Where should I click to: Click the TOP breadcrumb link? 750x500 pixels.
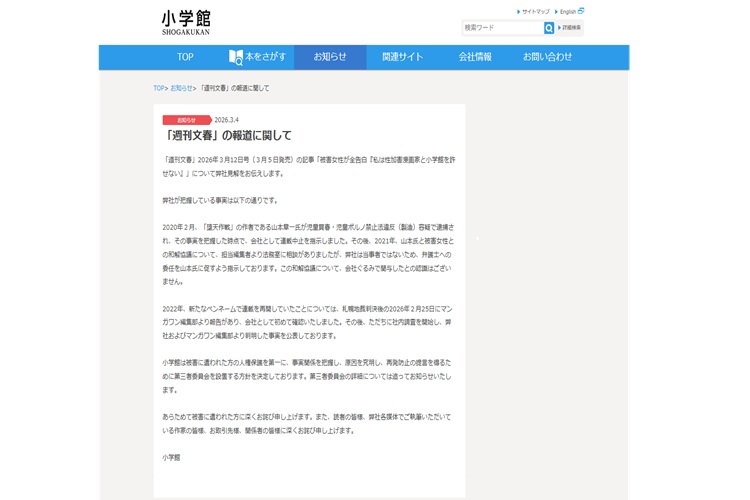pyautogui.click(x=158, y=88)
